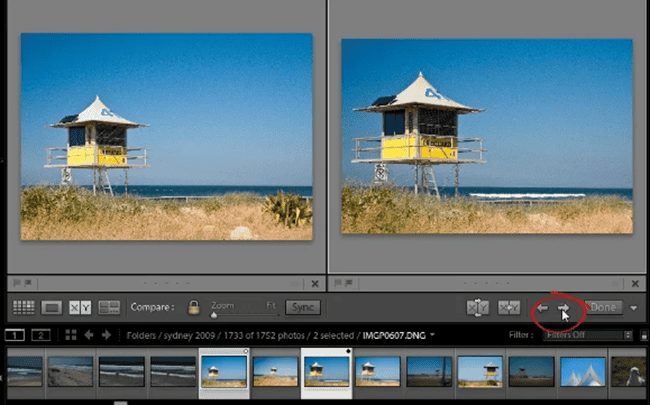Expand the toolbar options dropdown arrow

point(635,308)
